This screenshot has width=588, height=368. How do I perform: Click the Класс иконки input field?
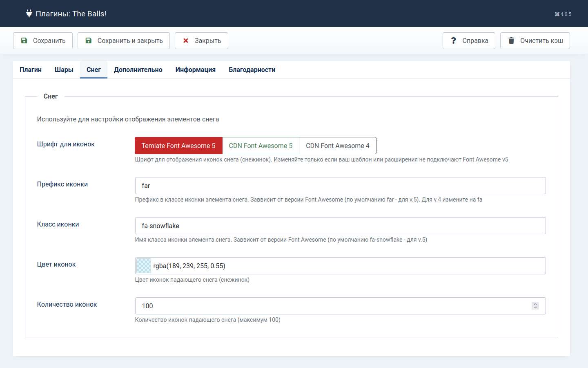340,226
